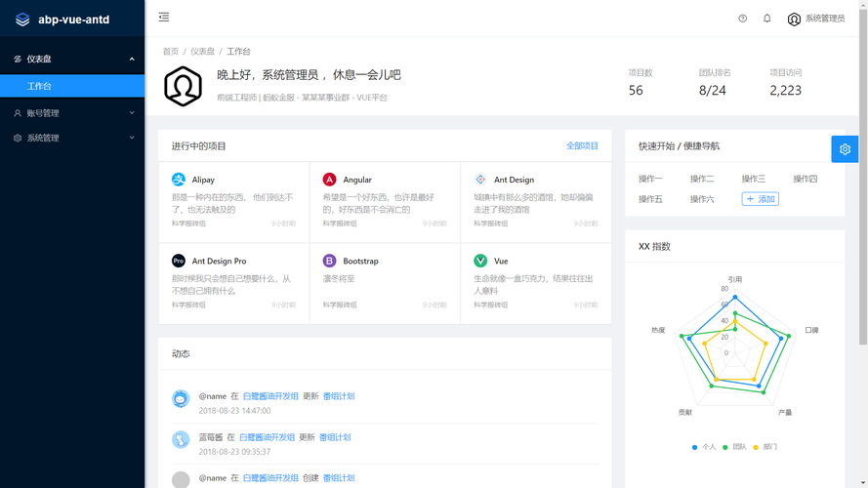Open the Ant Design project title
The image size is (868, 488).
click(x=514, y=180)
